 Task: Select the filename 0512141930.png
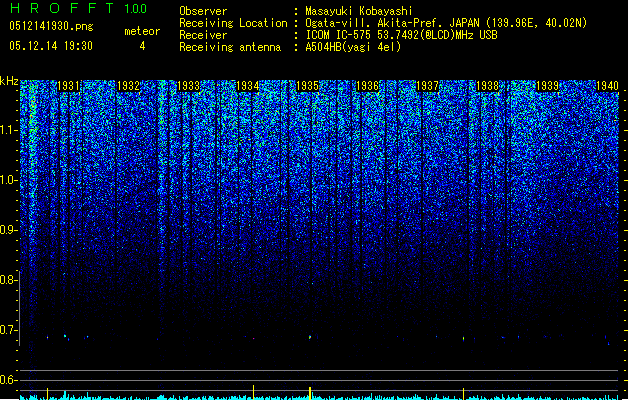(x=51, y=26)
